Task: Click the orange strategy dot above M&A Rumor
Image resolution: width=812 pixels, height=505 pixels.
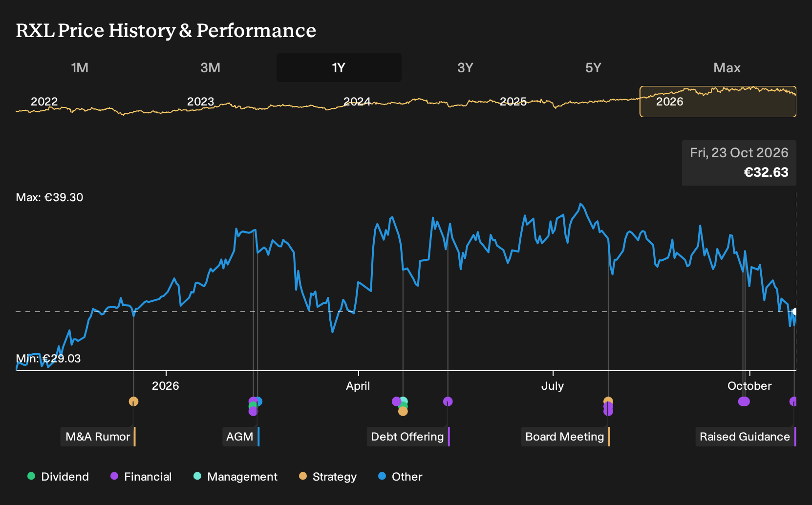Action: (x=133, y=401)
